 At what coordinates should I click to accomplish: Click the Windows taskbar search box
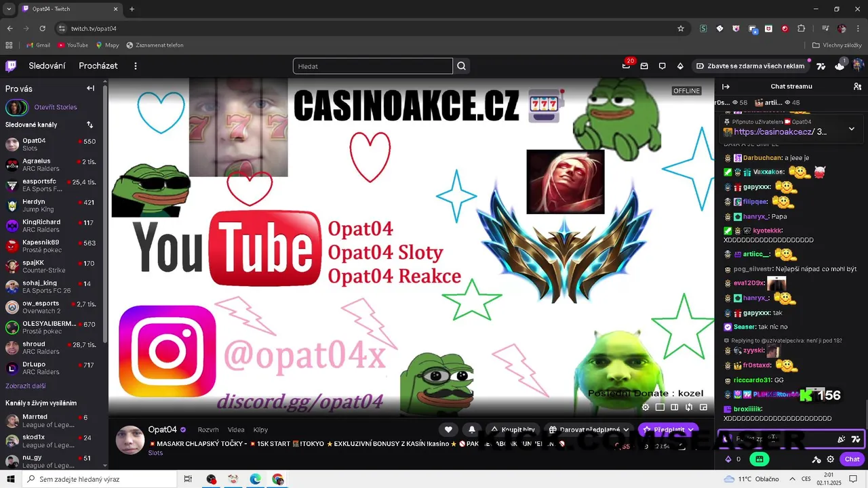click(x=100, y=479)
